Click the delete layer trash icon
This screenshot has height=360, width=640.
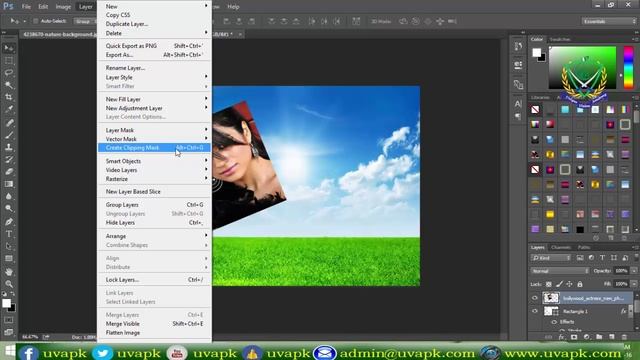tap(624, 337)
